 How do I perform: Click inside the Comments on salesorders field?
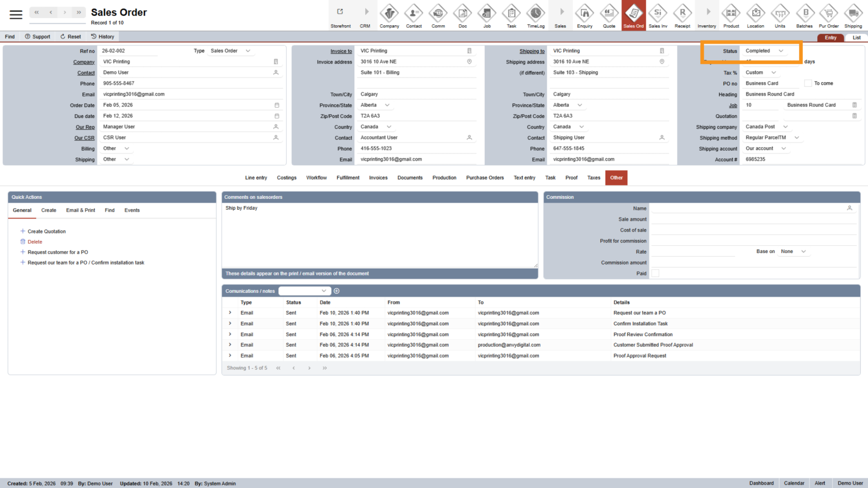(x=380, y=232)
